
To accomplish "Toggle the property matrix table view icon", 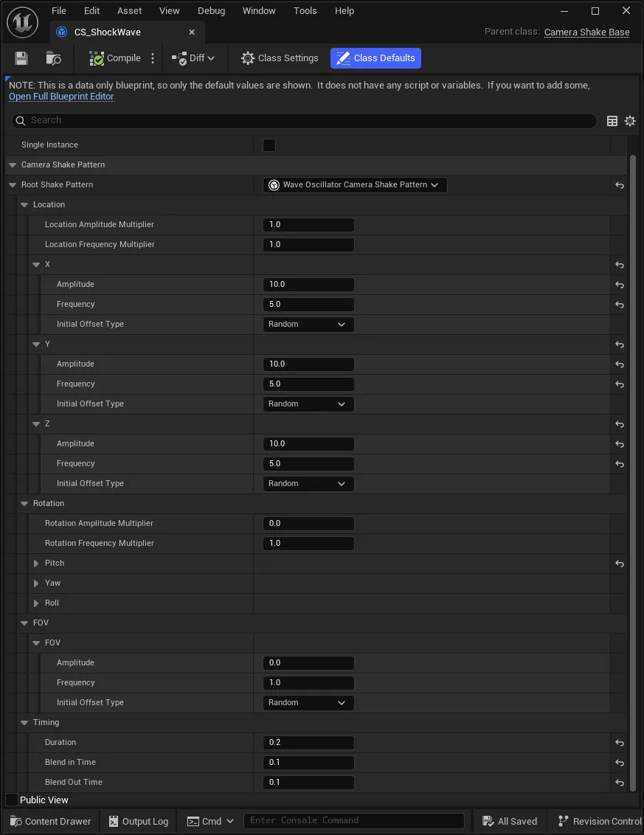I will [x=612, y=121].
